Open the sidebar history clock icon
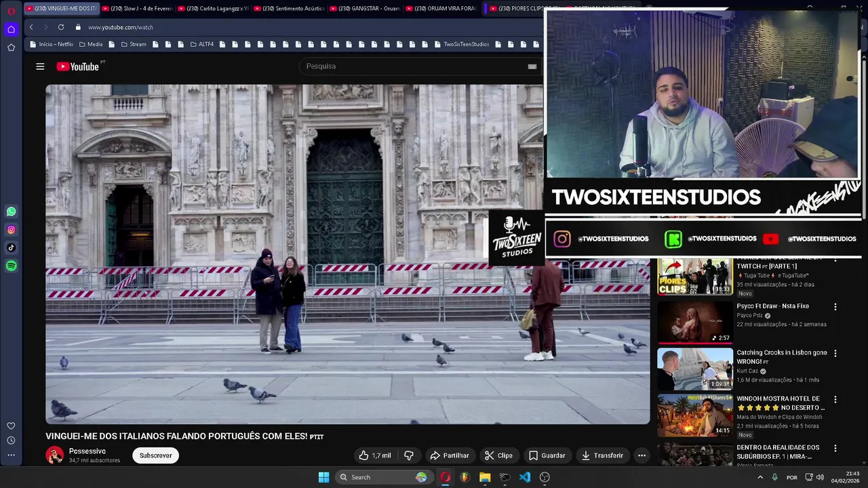868x488 pixels. tap(11, 441)
